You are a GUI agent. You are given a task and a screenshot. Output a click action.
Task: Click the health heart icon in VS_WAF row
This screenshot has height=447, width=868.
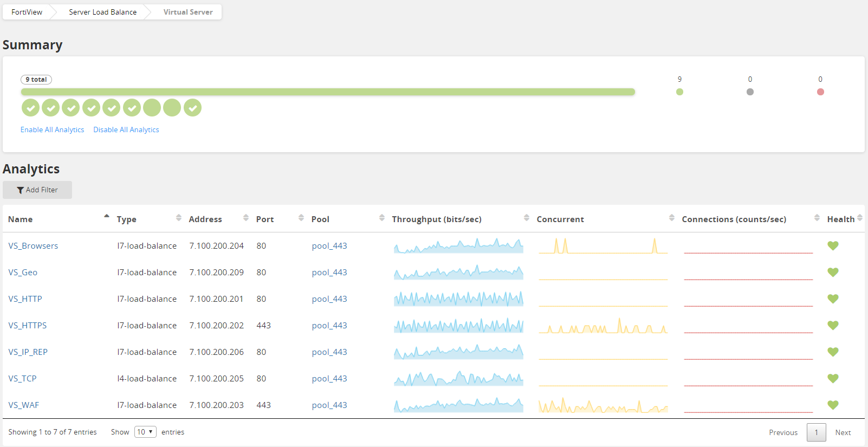click(x=833, y=405)
